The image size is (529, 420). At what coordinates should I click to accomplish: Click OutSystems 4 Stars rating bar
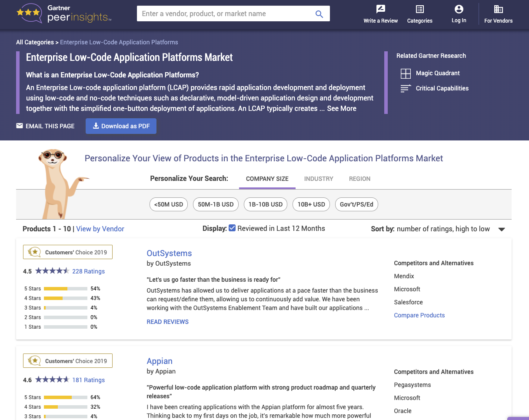click(x=66, y=298)
